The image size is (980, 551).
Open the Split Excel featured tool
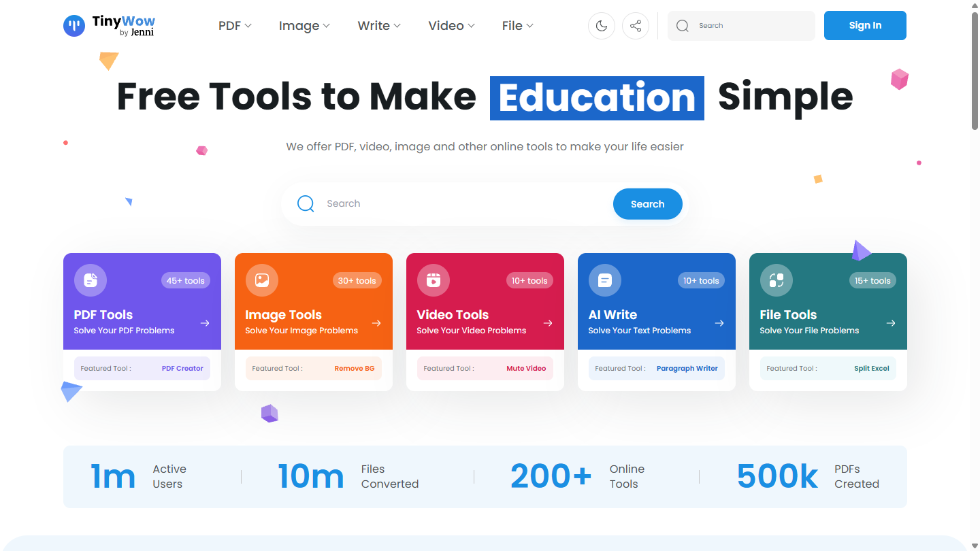pyautogui.click(x=872, y=369)
